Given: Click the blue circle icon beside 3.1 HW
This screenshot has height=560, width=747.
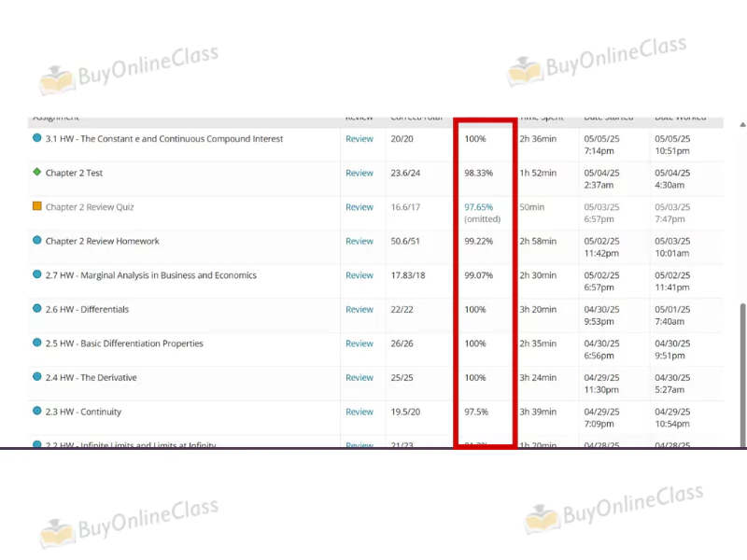Looking at the screenshot, I should point(37,138).
